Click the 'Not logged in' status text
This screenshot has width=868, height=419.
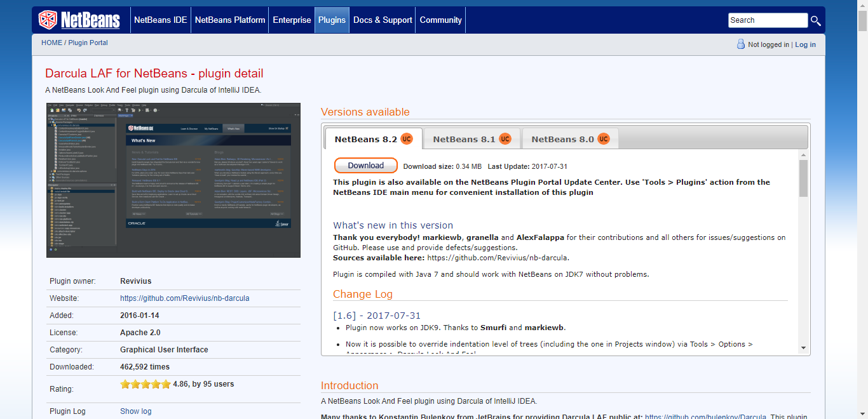[768, 44]
